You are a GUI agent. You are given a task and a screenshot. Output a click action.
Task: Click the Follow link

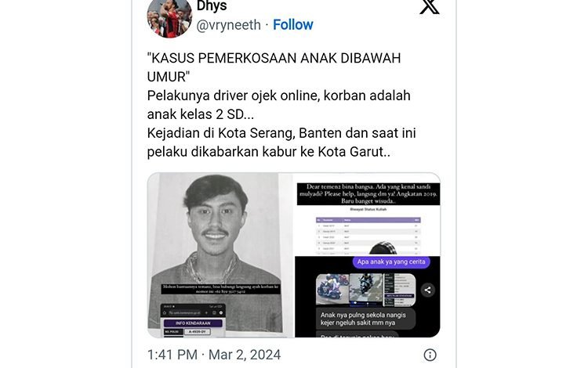pos(293,25)
